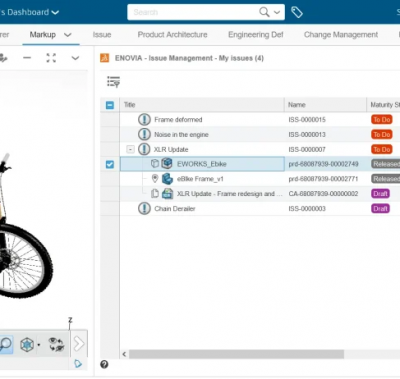Click the Draft badge for Chain Derailer

point(380,209)
